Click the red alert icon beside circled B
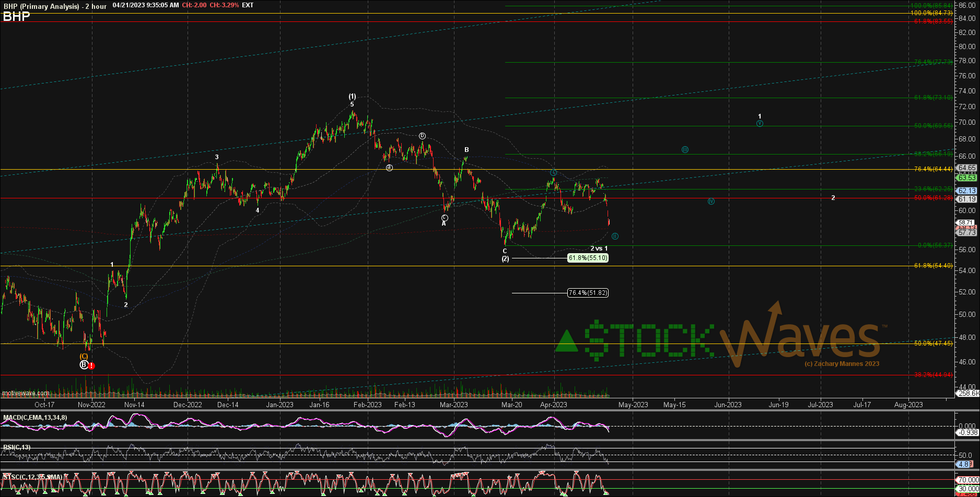980x497 pixels. coord(91,366)
